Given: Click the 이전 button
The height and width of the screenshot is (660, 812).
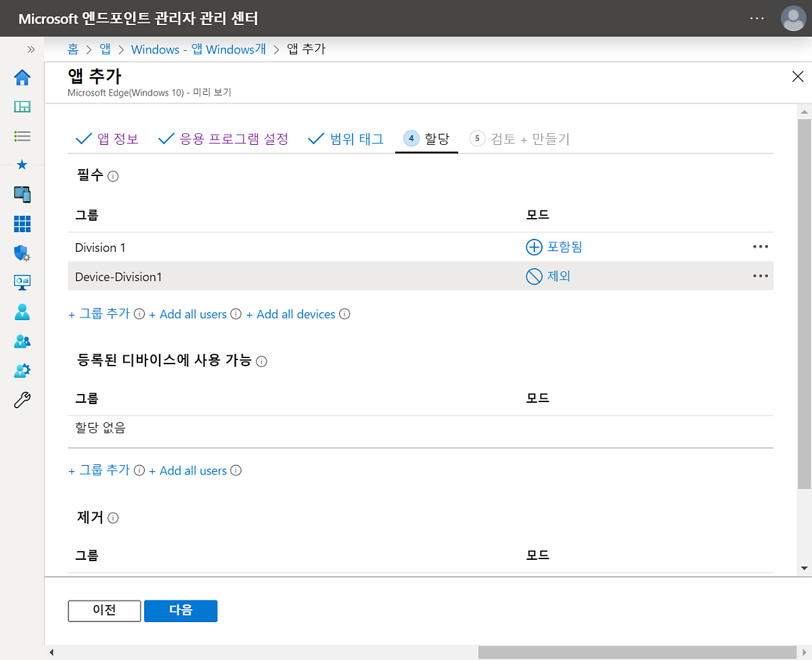Looking at the screenshot, I should point(104,611).
